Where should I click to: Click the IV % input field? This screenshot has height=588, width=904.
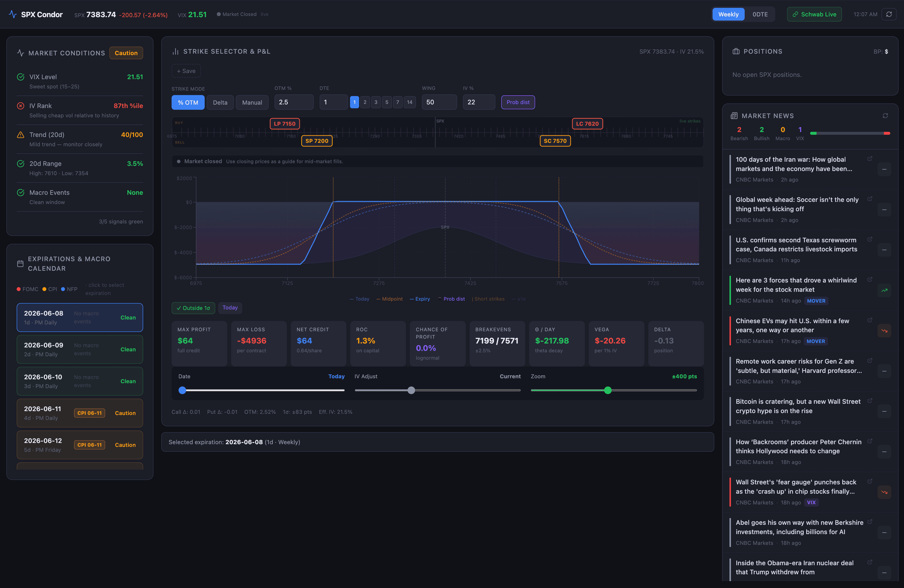pyautogui.click(x=478, y=102)
